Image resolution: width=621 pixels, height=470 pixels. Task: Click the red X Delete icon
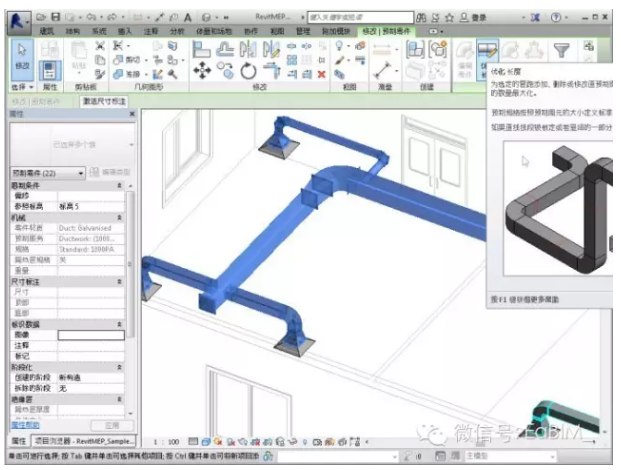point(322,74)
